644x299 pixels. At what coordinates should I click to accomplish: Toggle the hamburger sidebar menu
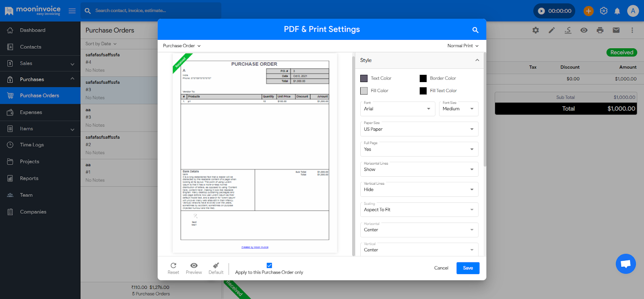coord(72,11)
